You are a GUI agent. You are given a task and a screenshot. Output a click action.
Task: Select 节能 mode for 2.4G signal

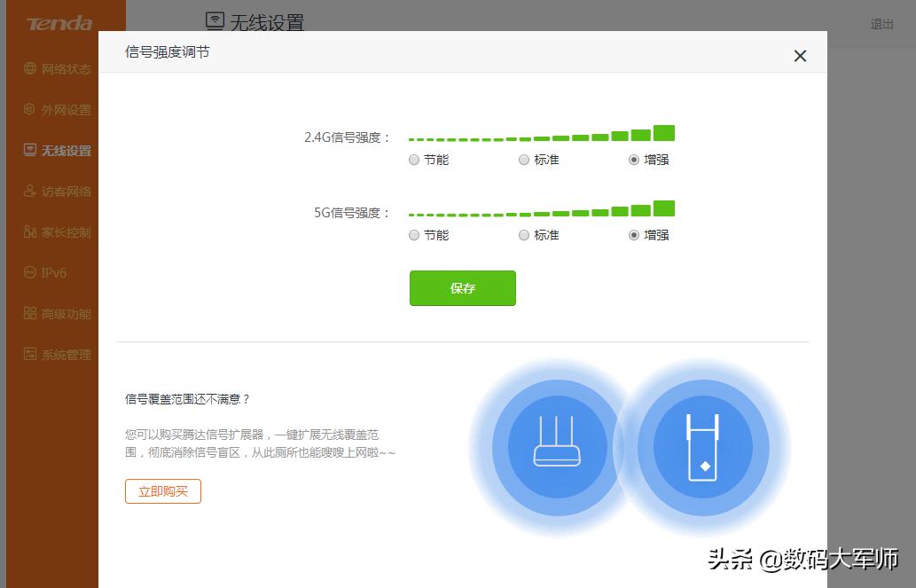pyautogui.click(x=413, y=160)
